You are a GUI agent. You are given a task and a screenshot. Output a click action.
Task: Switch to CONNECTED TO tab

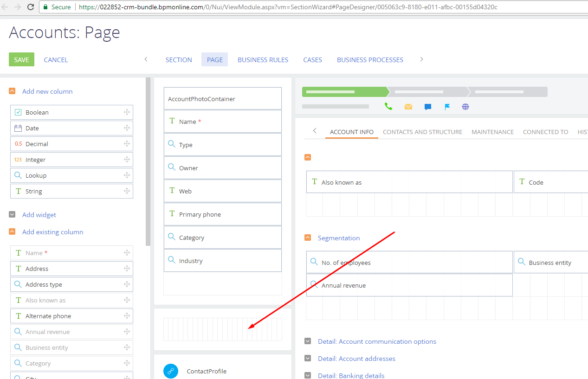pyautogui.click(x=545, y=132)
